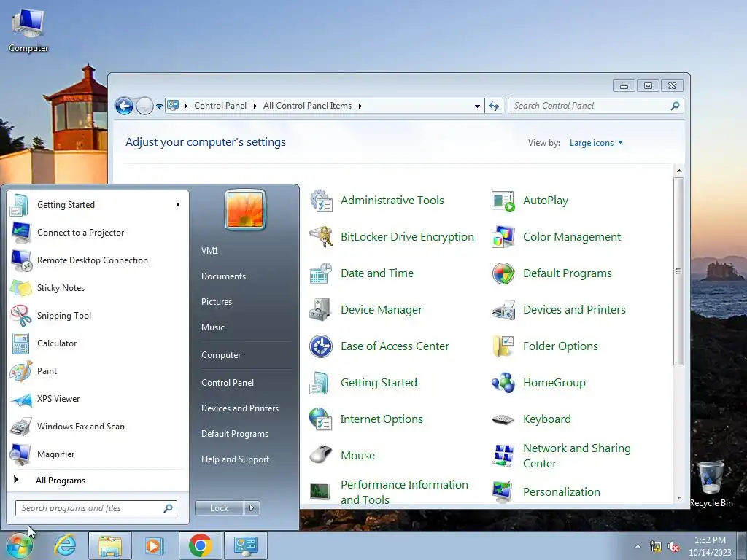Open the Personalization icon

point(503,492)
